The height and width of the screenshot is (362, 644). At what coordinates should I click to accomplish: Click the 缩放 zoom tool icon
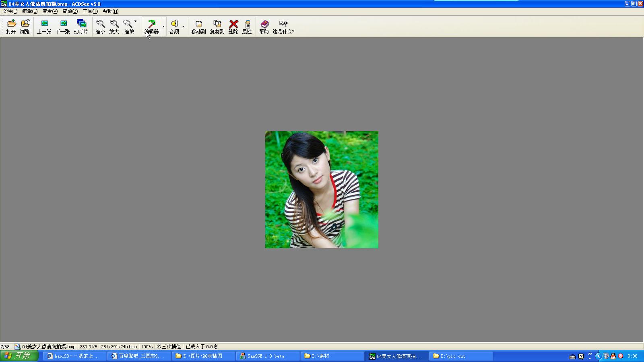129,27
